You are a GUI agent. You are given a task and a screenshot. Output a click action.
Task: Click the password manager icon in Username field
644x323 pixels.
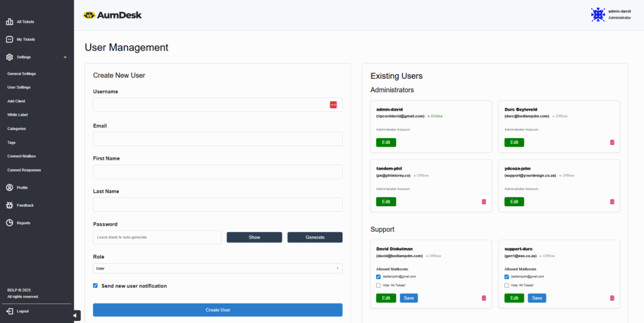333,105
